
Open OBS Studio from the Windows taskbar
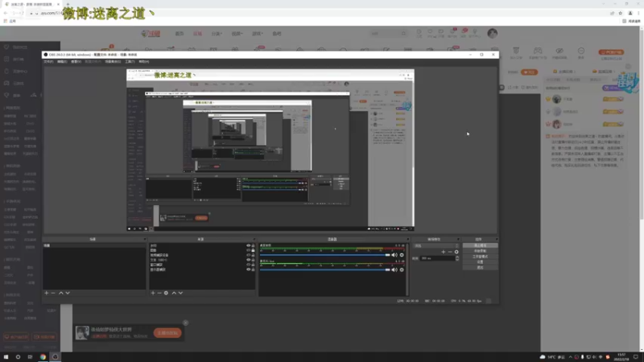tap(55, 356)
